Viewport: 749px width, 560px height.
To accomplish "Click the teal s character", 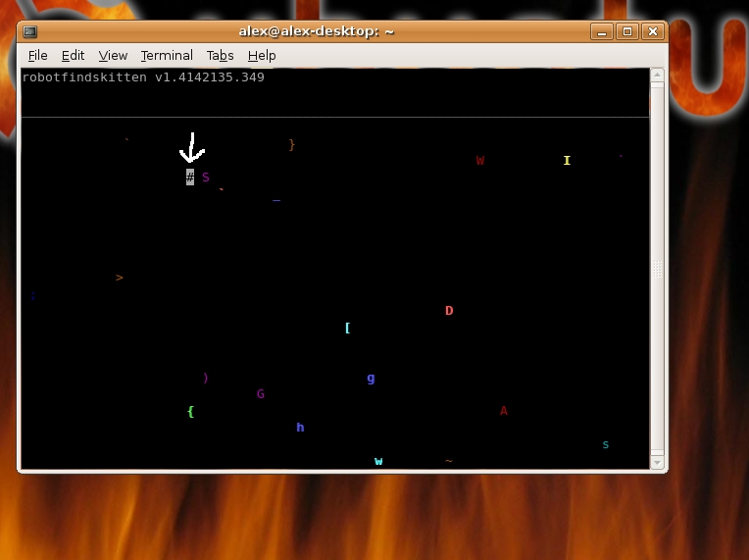I will (606, 445).
